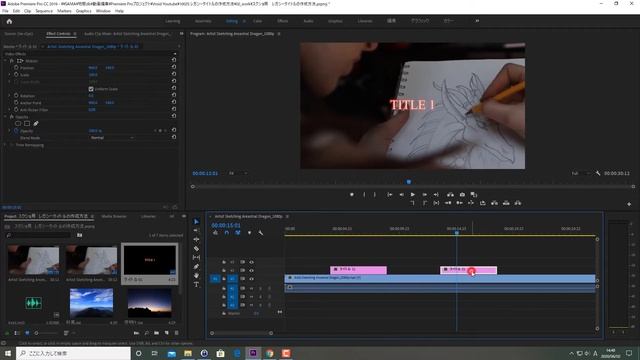Add marker in Program Monitor transport
This screenshot has width=640, height=360.
pos(352,195)
